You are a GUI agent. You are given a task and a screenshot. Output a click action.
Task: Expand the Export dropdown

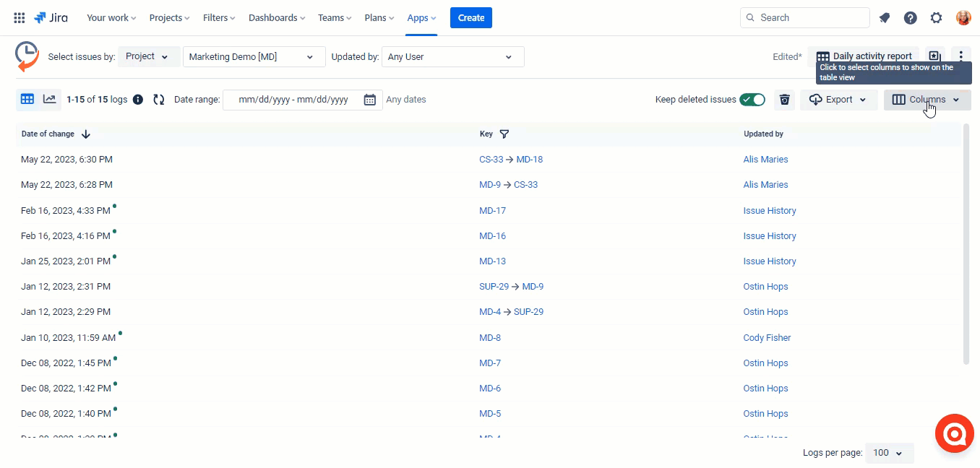[838, 100]
